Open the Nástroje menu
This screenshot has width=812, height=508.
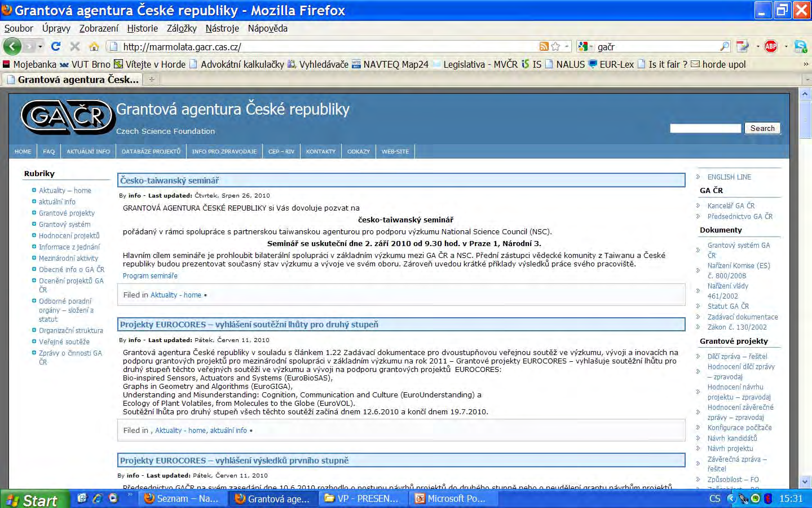(222, 28)
